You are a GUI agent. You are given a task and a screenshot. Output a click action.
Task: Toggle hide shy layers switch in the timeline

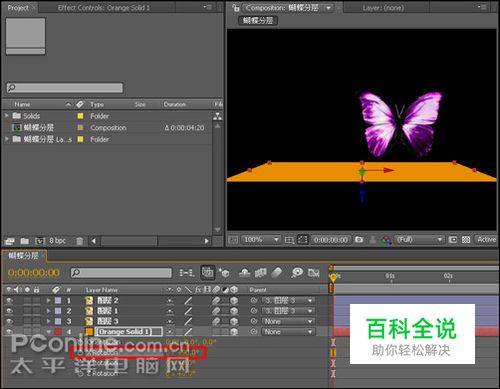245,273
